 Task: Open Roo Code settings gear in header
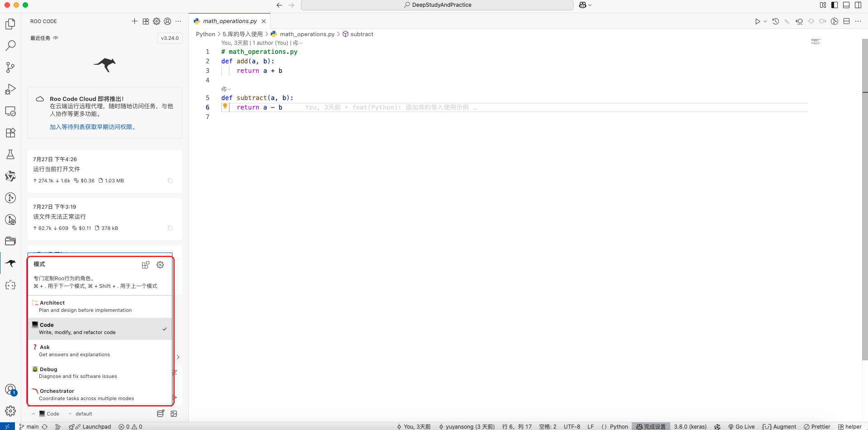(157, 21)
